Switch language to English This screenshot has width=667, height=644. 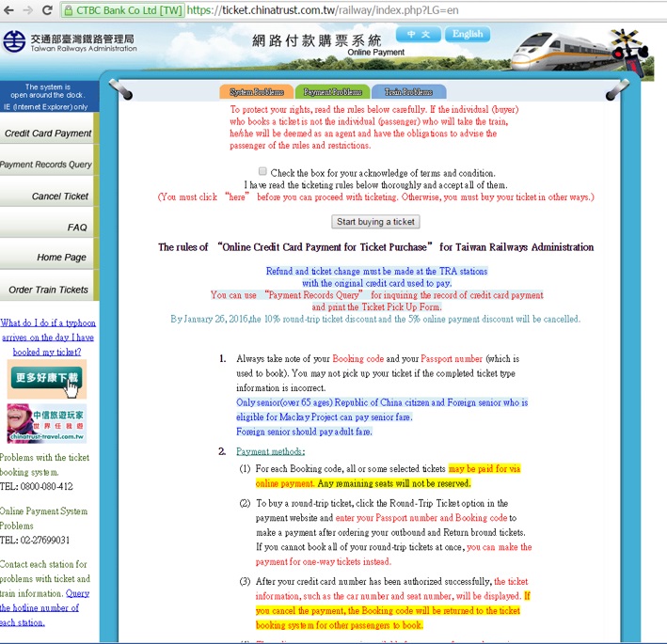pyautogui.click(x=468, y=34)
